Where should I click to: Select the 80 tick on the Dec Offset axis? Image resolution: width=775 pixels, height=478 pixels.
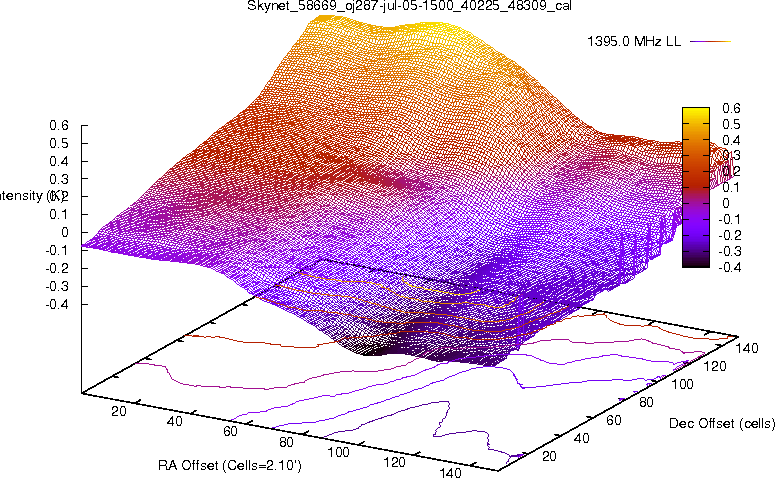(646, 402)
